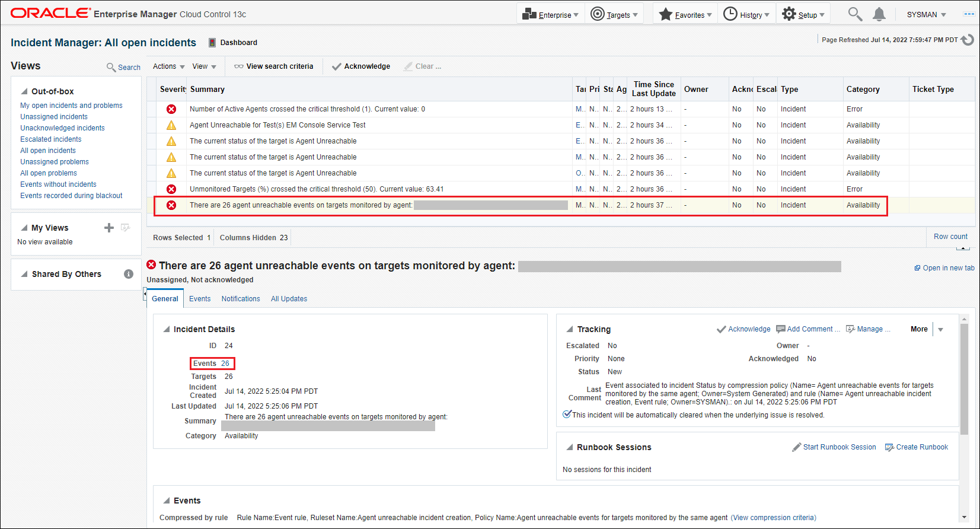Click the page refresh icon
Viewport: 980px width, 529px height.
point(968,40)
